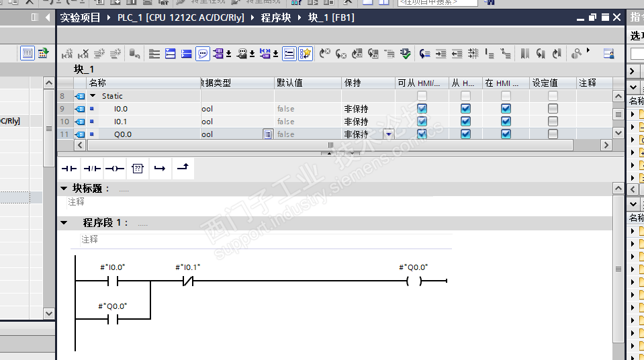Click the add row toolbar icon
Screen dimensions: 644x360
click(116, 54)
